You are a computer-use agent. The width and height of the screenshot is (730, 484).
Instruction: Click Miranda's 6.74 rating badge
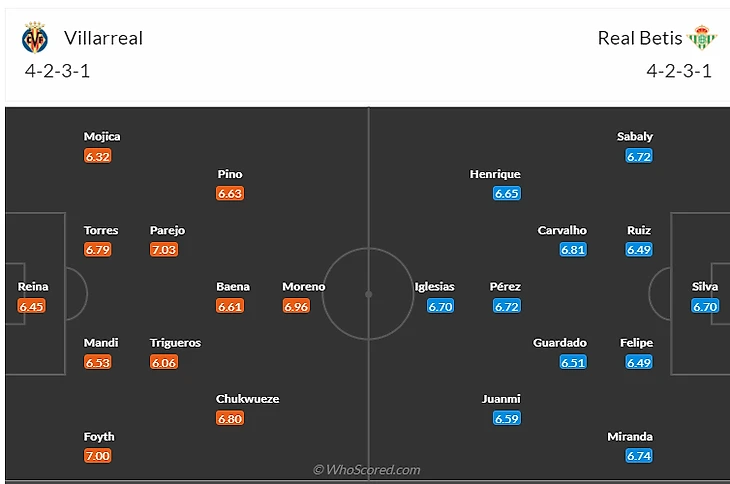[x=639, y=456]
